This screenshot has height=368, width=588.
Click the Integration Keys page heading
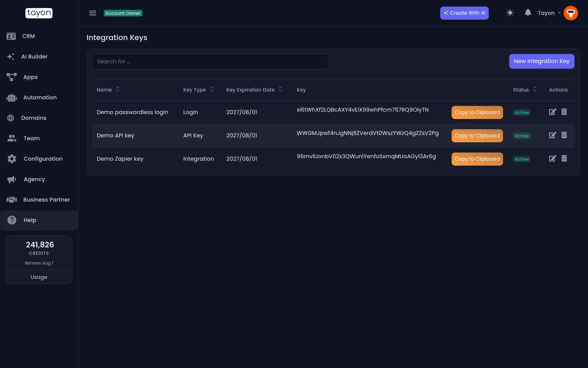pos(117,37)
